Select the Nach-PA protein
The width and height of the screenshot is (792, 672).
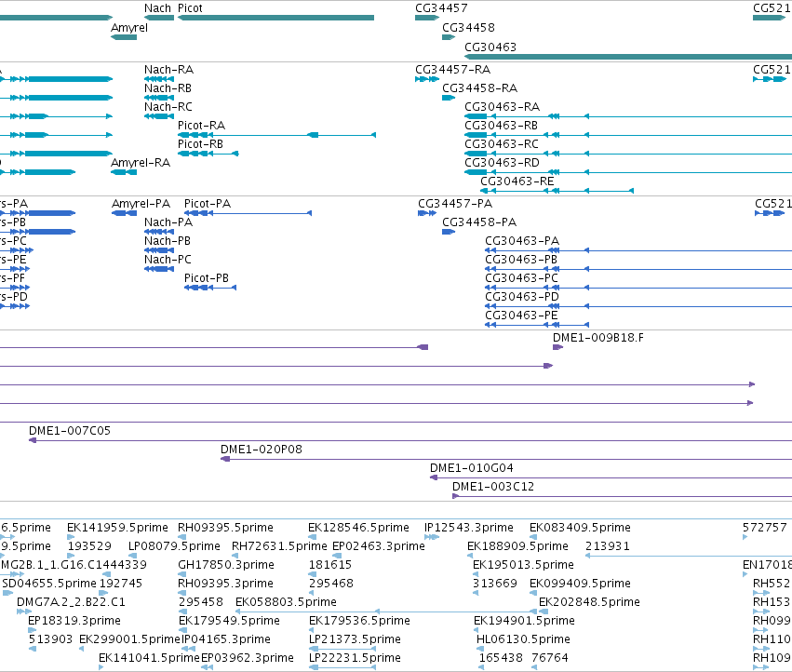pyautogui.click(x=159, y=232)
